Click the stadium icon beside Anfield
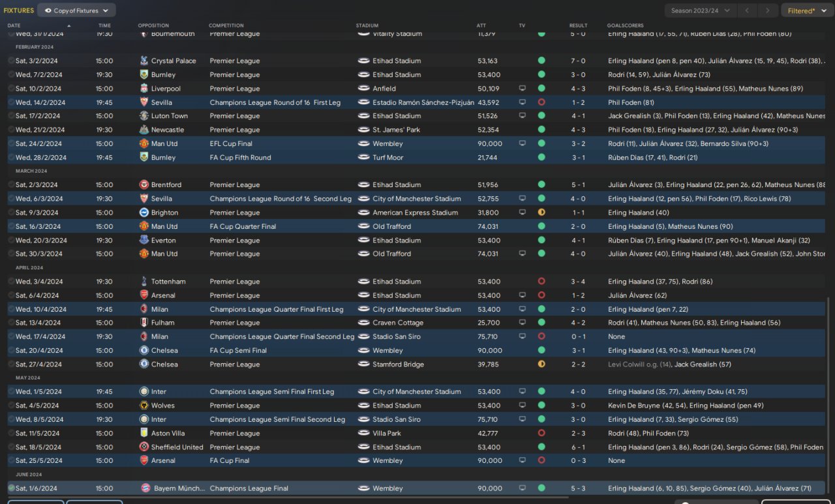835x504 pixels. (363, 89)
